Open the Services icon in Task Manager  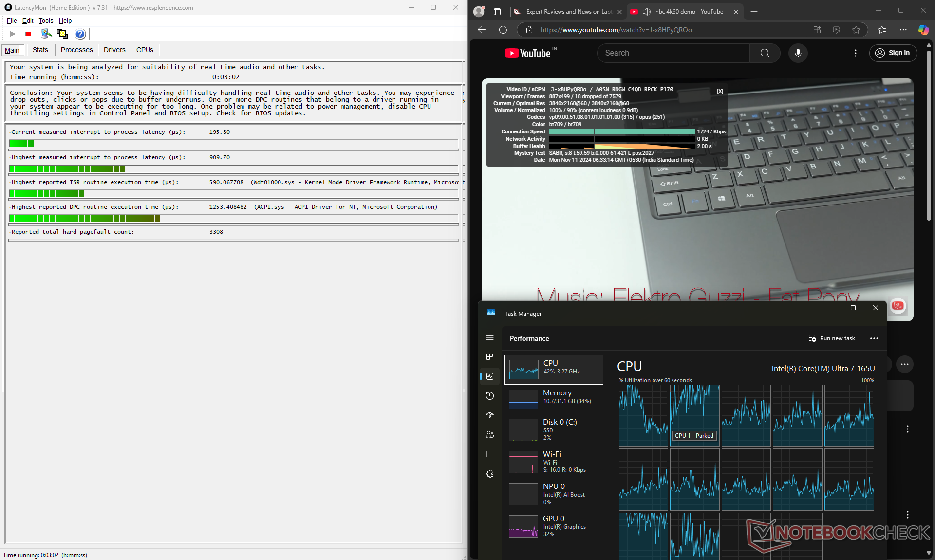click(x=490, y=474)
